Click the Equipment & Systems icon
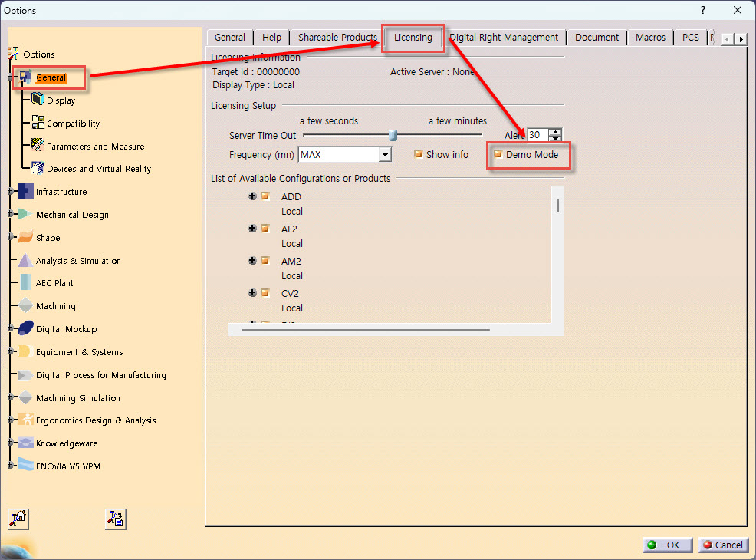The height and width of the screenshot is (560, 756). 25,351
